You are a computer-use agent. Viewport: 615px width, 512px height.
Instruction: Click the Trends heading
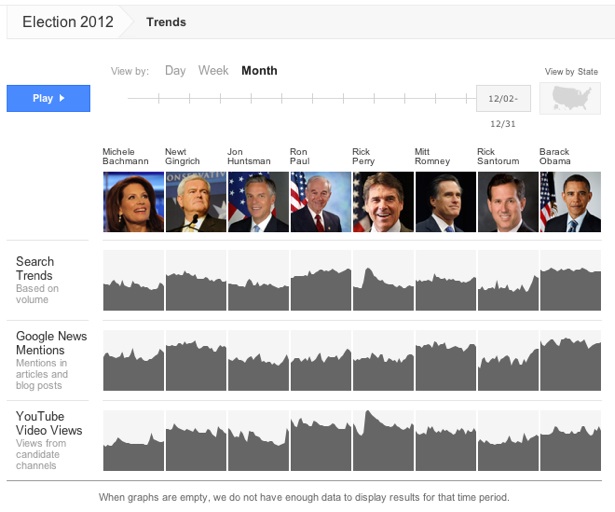pyautogui.click(x=165, y=22)
